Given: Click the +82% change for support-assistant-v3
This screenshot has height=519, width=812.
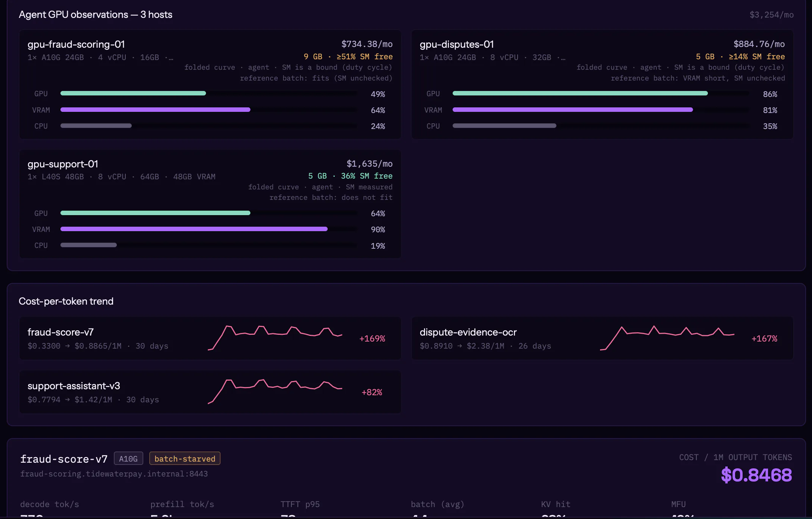Looking at the screenshot, I should [x=372, y=392].
